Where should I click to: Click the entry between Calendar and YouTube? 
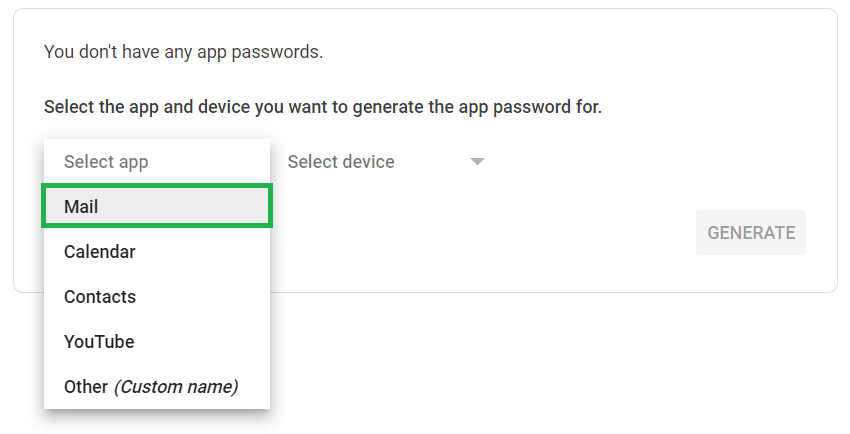point(156,297)
